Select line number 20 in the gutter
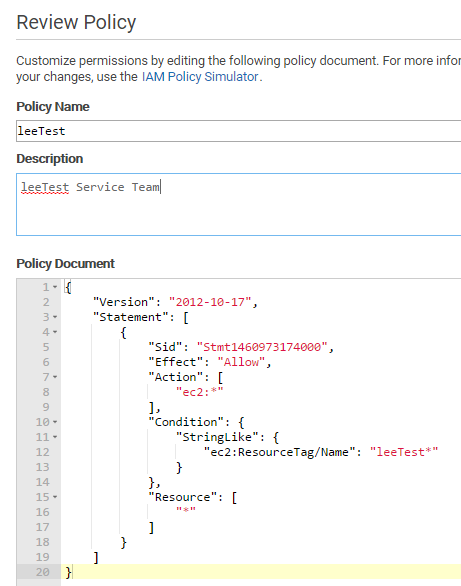This screenshot has width=461, height=586. (42, 572)
